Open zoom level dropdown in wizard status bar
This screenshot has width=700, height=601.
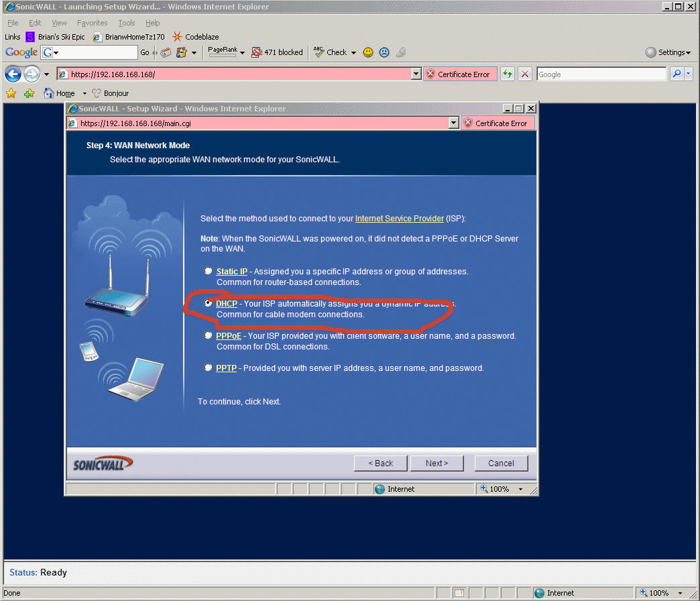coord(520,490)
